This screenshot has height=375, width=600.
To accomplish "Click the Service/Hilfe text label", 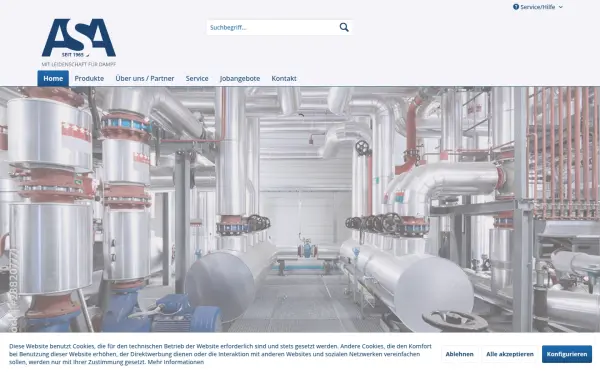I will coord(538,7).
